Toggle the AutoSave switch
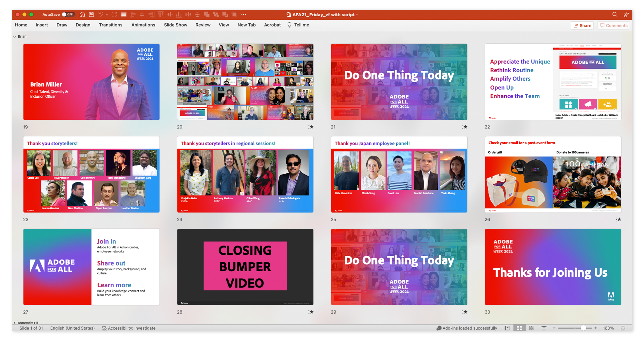 [68, 14]
